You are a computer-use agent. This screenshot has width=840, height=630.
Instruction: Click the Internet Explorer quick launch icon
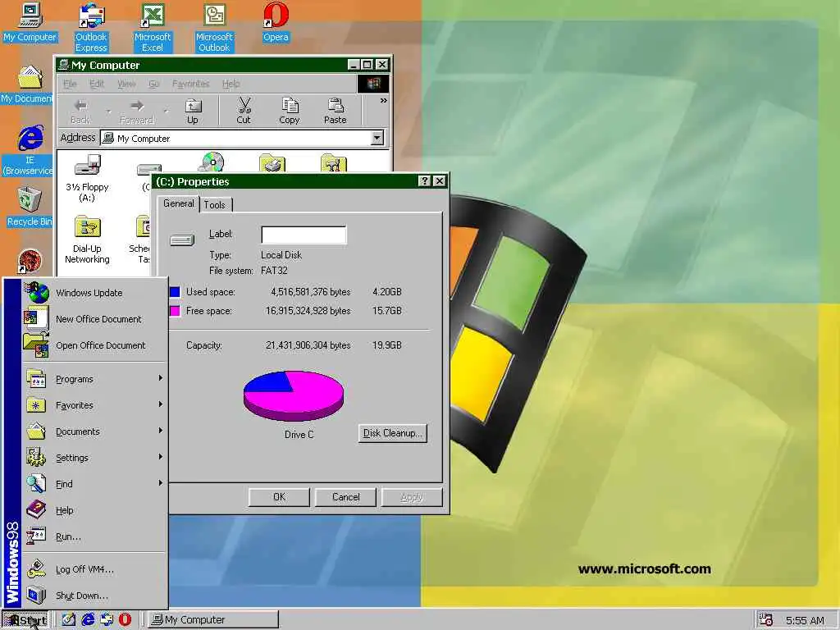88,620
